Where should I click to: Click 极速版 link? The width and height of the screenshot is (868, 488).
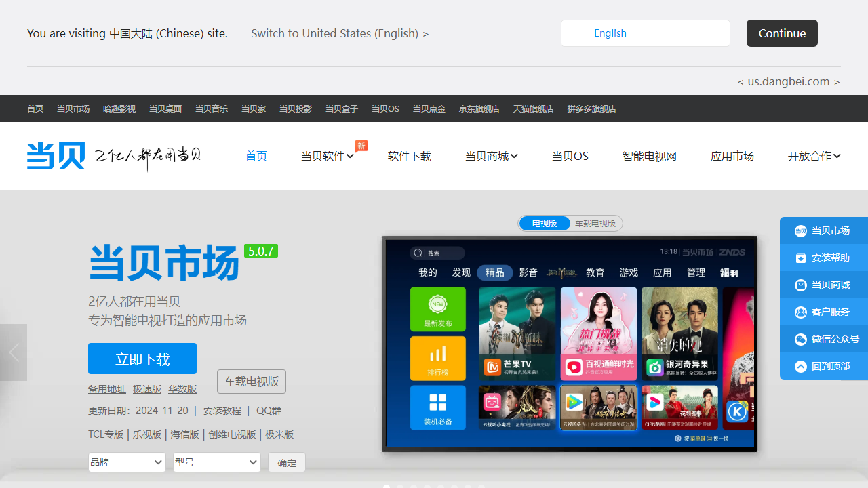(147, 389)
